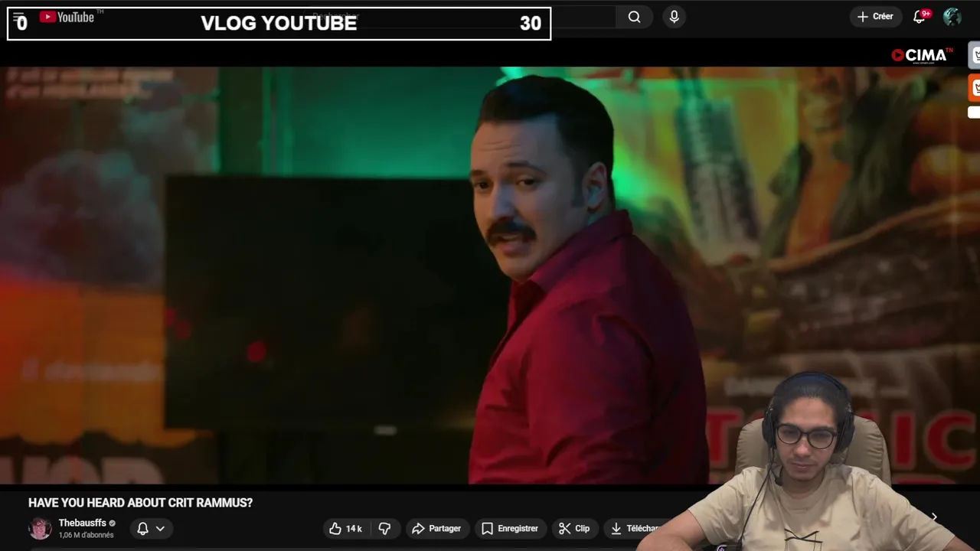Start voice search with microphone icon
This screenshot has height=551, width=980.
674,17
